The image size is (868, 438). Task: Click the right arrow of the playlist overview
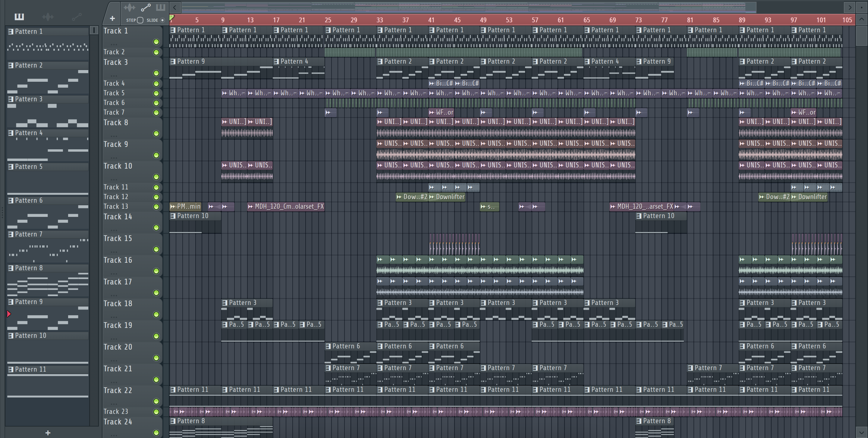(x=850, y=7)
